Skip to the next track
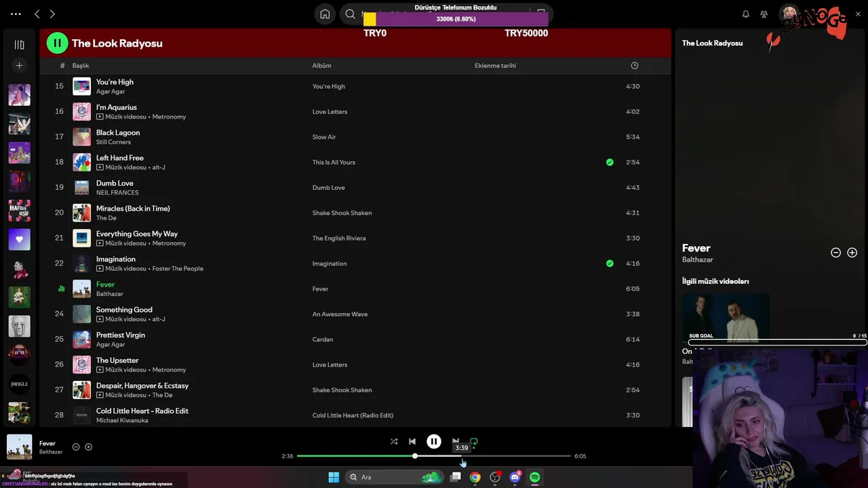Viewport: 868px width, 488px height. click(456, 441)
